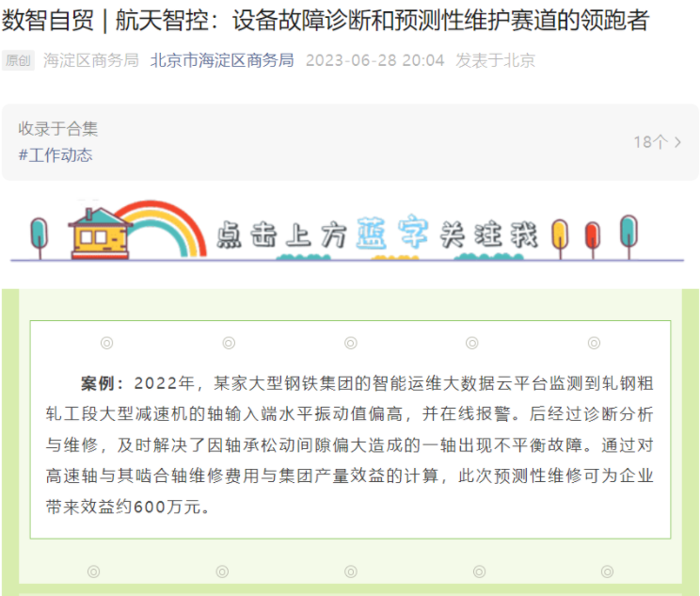Click the 18个 count label
The height and width of the screenshot is (596, 700).
651,142
